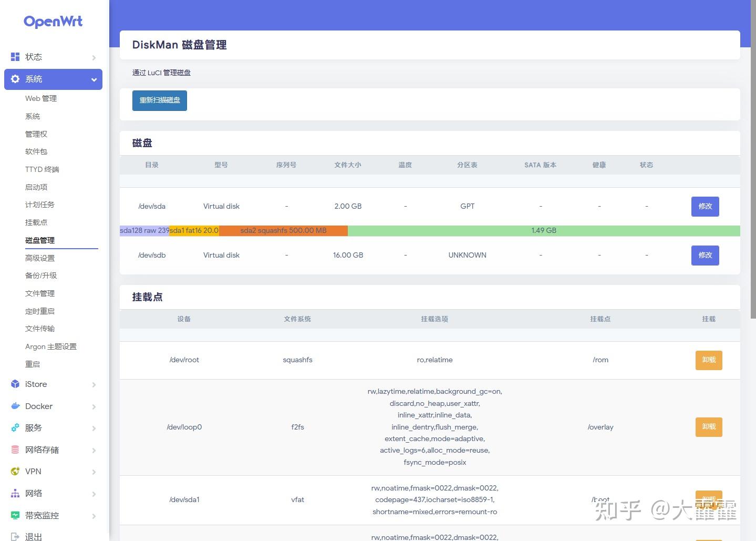Select 挂载点 in the sidebar menu
This screenshot has height=541, width=756.
click(x=36, y=222)
